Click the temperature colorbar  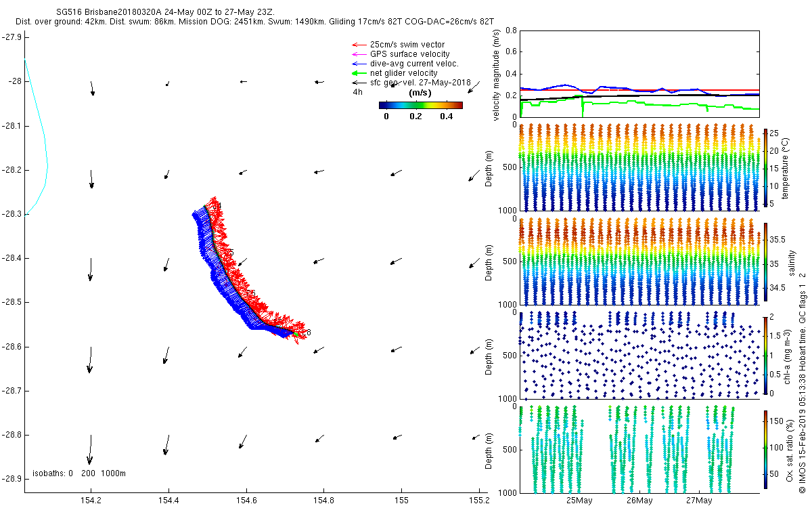pos(765,167)
